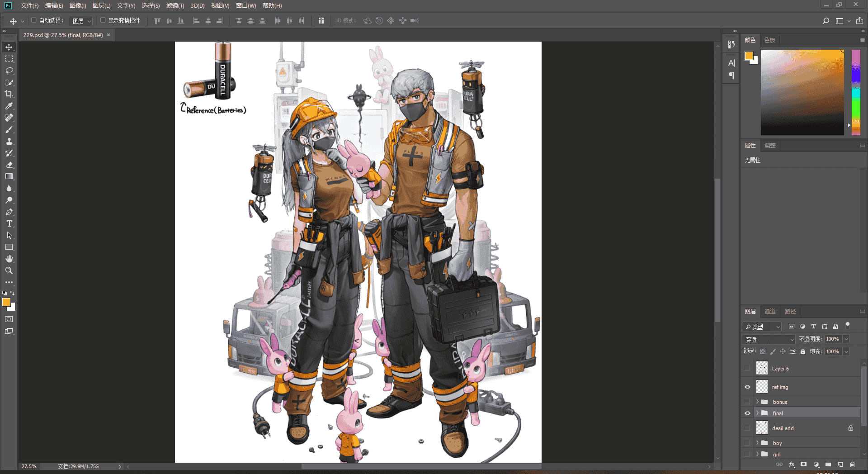
Task: Select the Crop tool
Action: tap(9, 94)
